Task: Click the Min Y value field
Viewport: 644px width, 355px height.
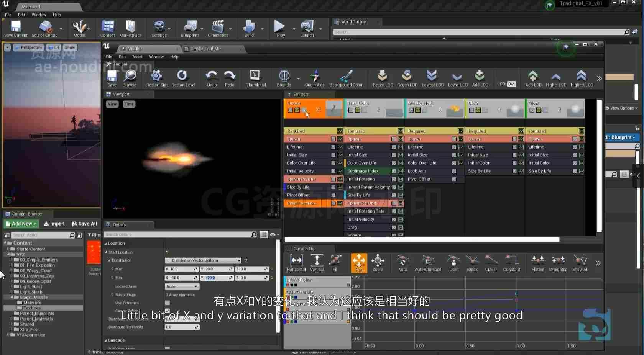Action: (217, 278)
